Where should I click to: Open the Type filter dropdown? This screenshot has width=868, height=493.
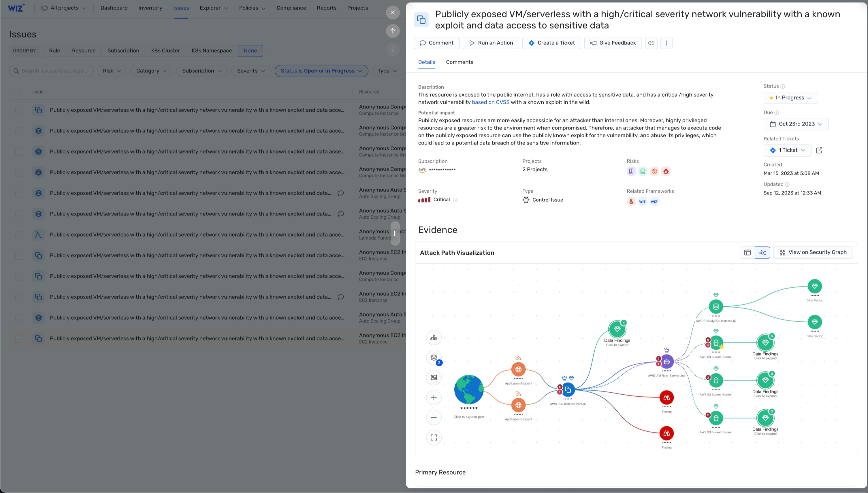tap(387, 71)
